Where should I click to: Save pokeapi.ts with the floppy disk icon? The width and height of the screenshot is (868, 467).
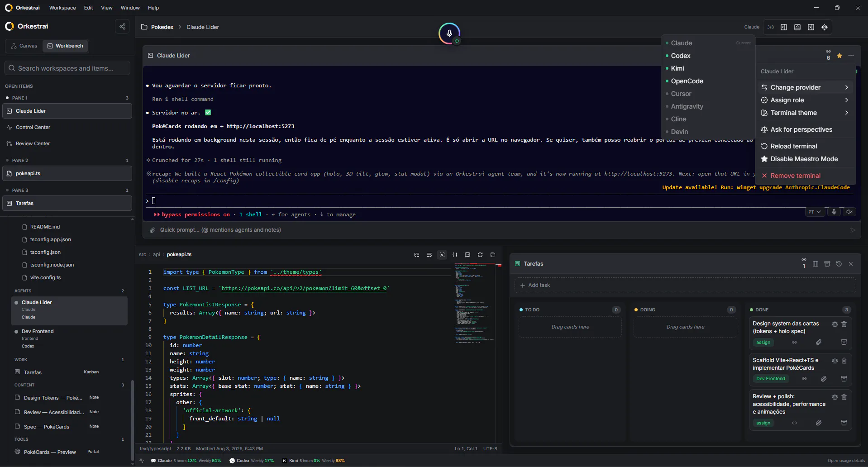[x=493, y=255]
